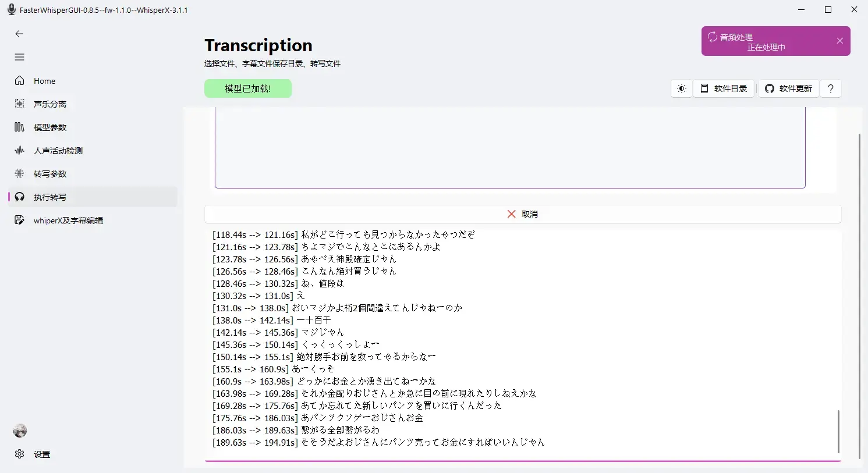The height and width of the screenshot is (473, 868).
Task: Open 人声活动检测 voice activity detection page
Action: coord(58,151)
